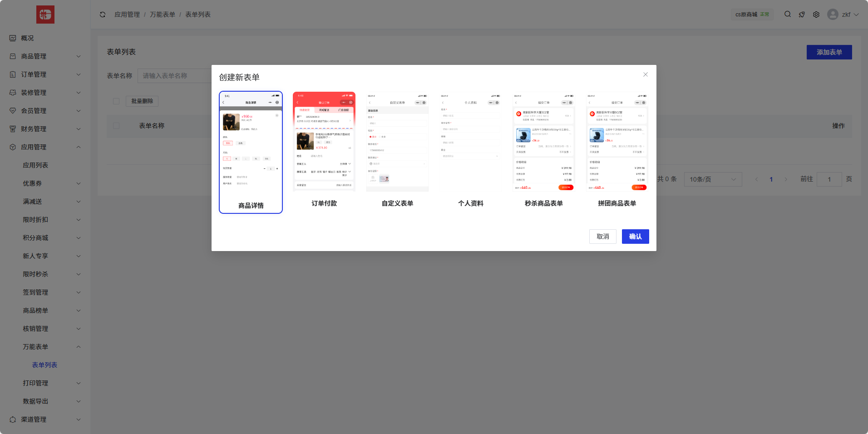Collapse 应用管理 menu
Image resolution: width=868 pixels, height=434 pixels.
79,147
